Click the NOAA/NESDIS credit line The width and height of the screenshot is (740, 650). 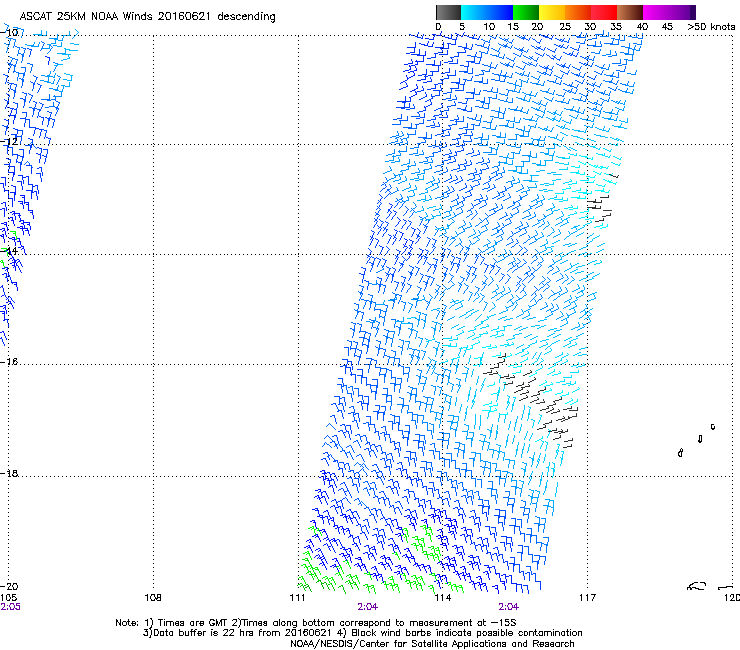click(x=432, y=644)
